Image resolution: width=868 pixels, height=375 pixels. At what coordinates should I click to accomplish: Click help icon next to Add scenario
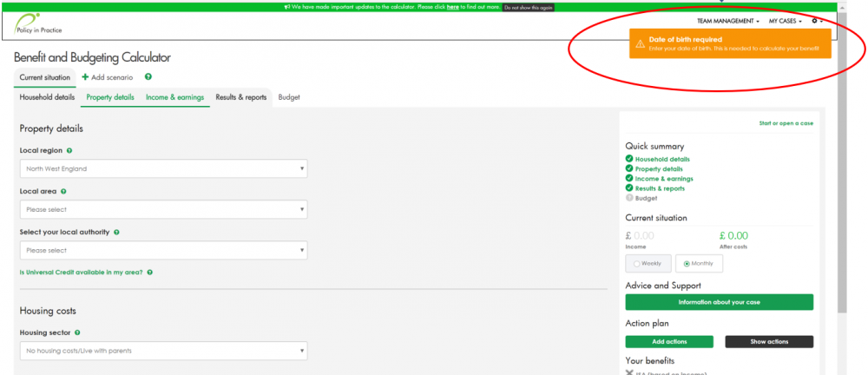pos(148,77)
